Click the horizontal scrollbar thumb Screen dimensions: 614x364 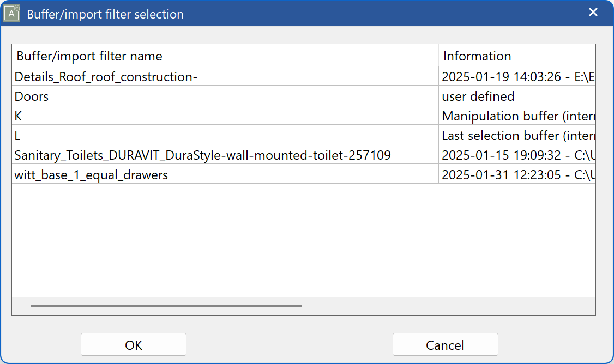166,306
